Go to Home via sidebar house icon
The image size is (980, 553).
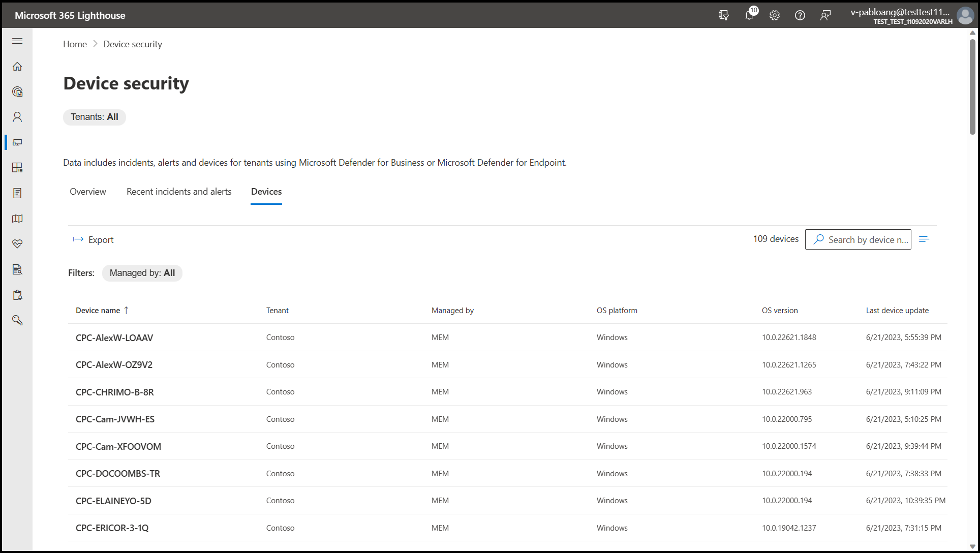17,66
